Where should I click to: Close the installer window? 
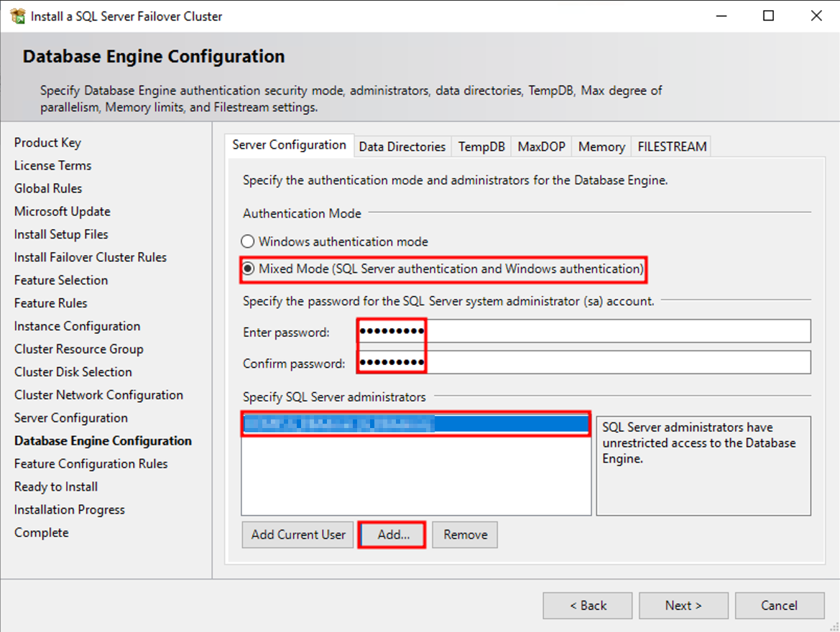pyautogui.click(x=816, y=16)
